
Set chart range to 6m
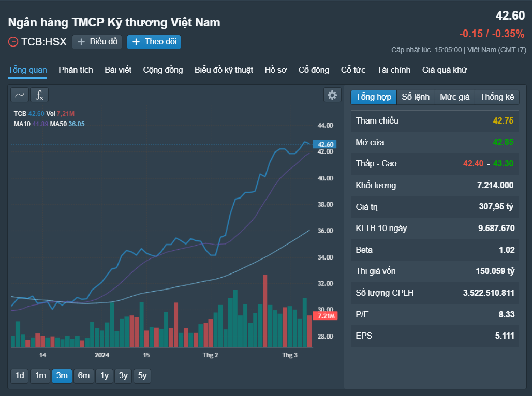(x=84, y=376)
